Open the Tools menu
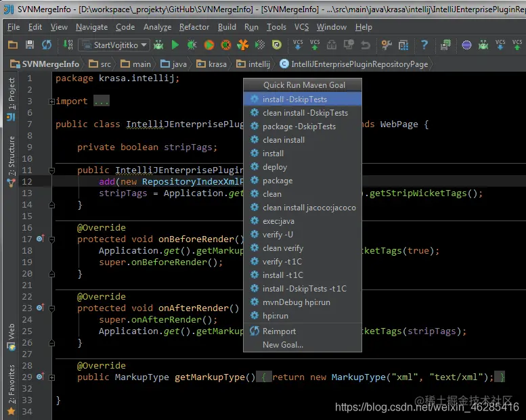This screenshot has height=420, width=526. click(x=276, y=27)
